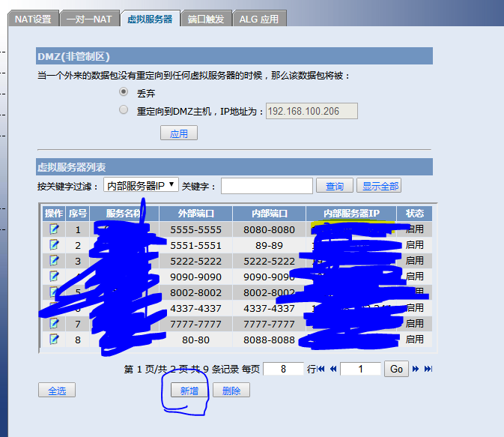504x437 pixels.
Task: Switch to the 一对一NAT tab
Action: point(89,19)
